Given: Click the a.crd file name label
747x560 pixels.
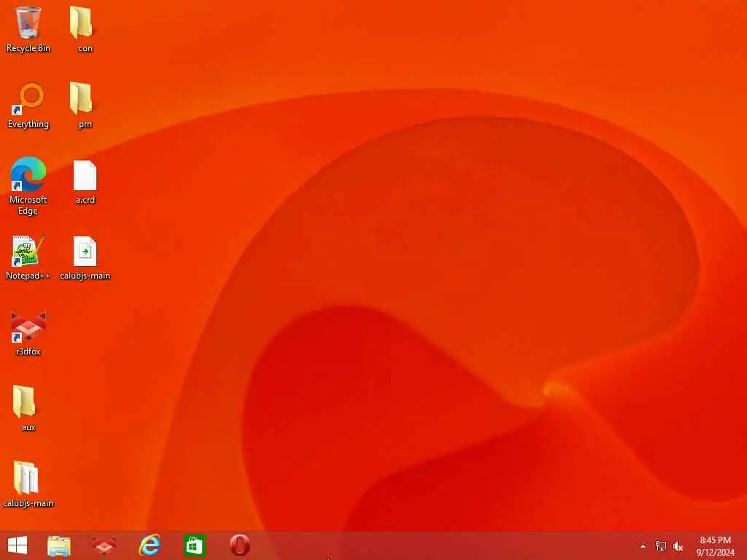Looking at the screenshot, I should click(85, 200).
